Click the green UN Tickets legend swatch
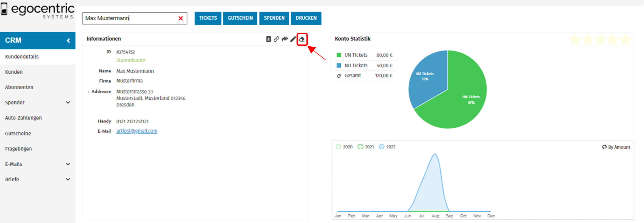Screen dimensions: 644x223 [x=339, y=55]
